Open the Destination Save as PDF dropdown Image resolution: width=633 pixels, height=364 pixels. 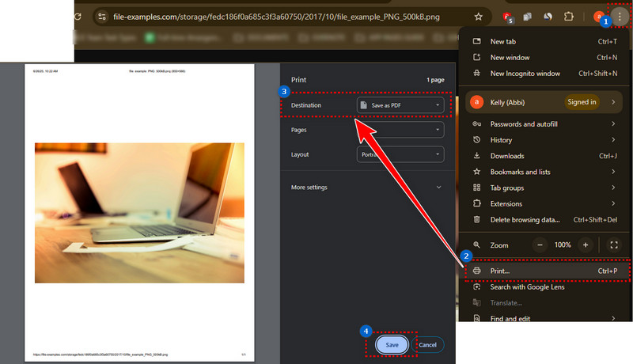tap(400, 105)
